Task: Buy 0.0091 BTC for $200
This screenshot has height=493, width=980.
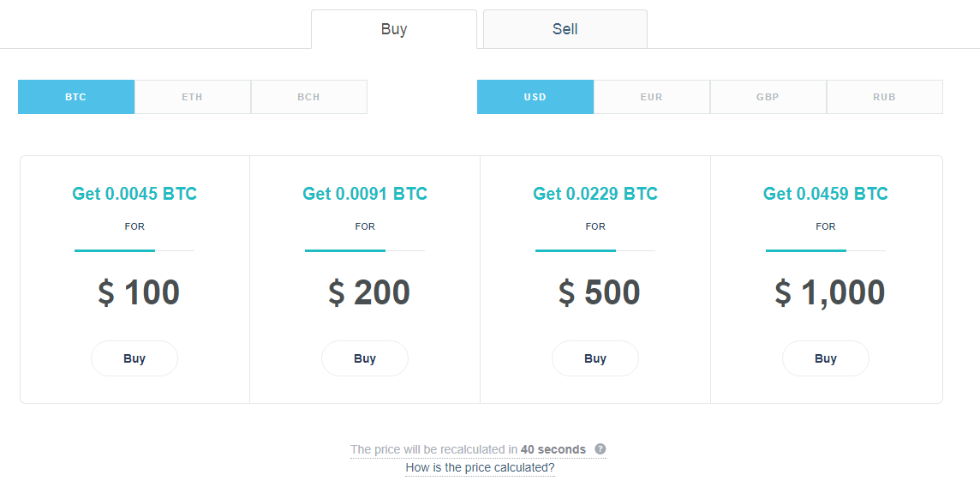Action: pyautogui.click(x=365, y=358)
